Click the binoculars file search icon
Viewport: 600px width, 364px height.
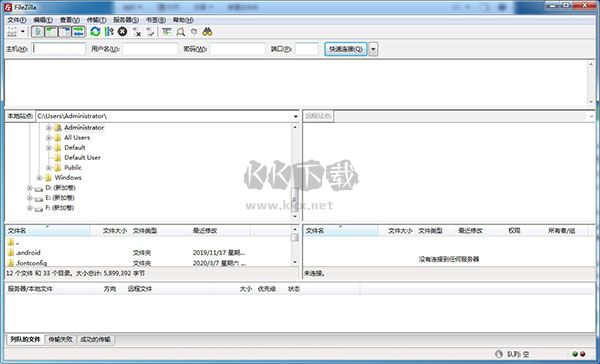(x=207, y=32)
